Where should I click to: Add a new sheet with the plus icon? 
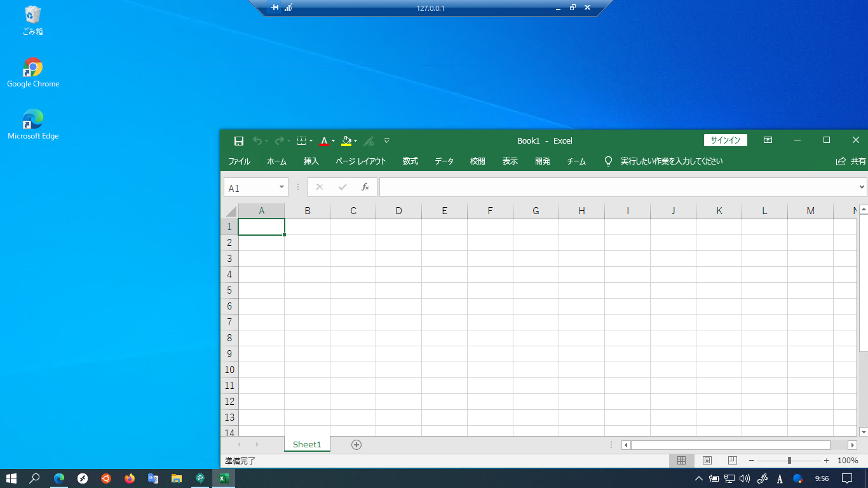[356, 445]
